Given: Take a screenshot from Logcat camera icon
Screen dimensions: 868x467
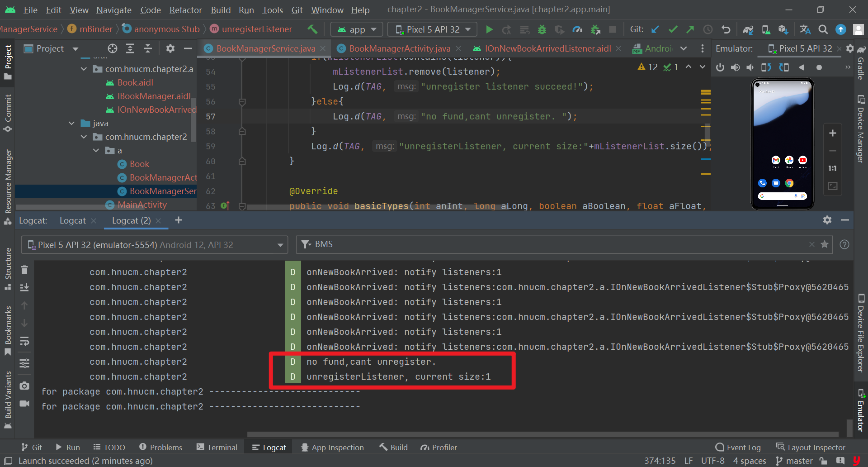Looking at the screenshot, I should (24, 386).
